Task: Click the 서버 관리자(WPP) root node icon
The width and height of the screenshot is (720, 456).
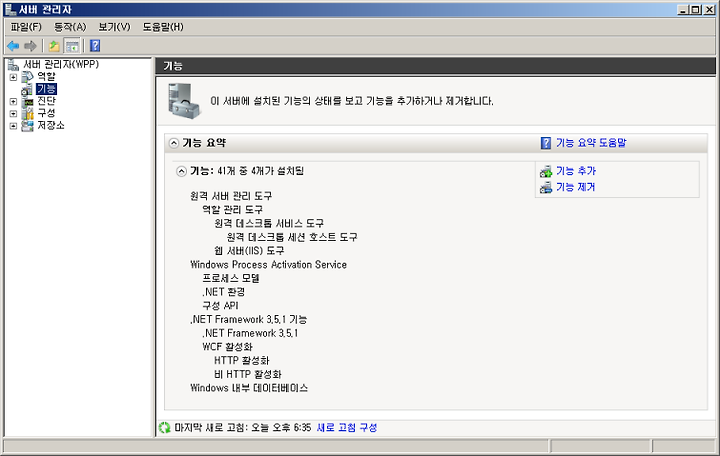Action: (x=13, y=65)
